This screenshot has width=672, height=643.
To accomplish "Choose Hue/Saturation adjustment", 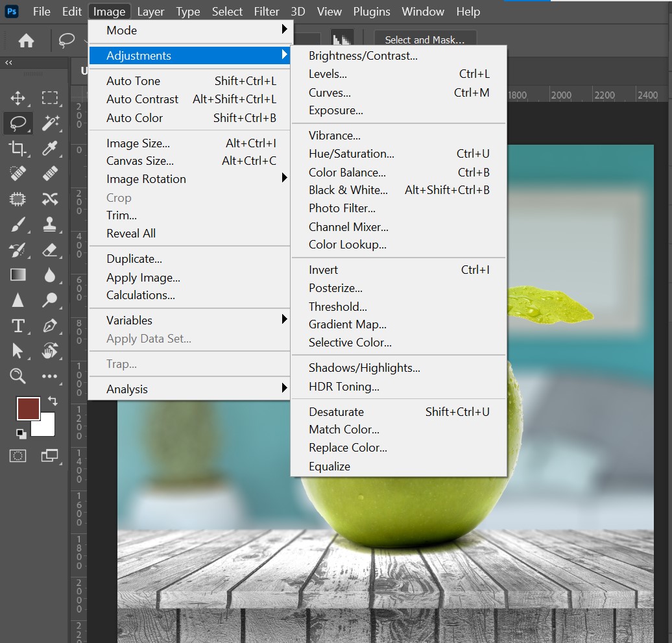I will click(398, 154).
